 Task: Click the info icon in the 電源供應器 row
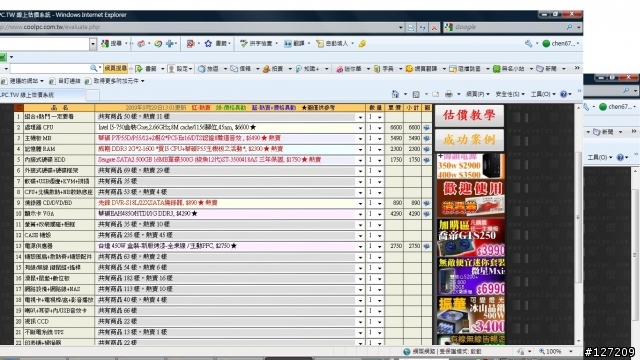tap(427, 246)
